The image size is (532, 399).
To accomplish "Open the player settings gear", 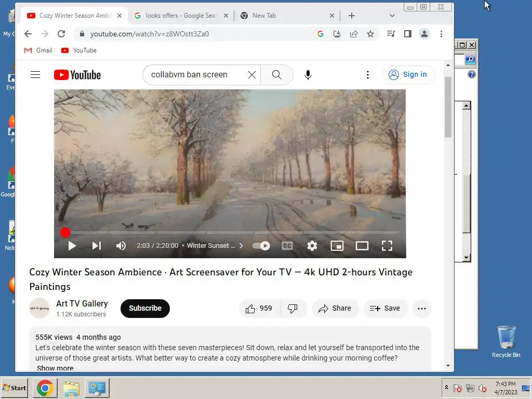I will click(312, 246).
